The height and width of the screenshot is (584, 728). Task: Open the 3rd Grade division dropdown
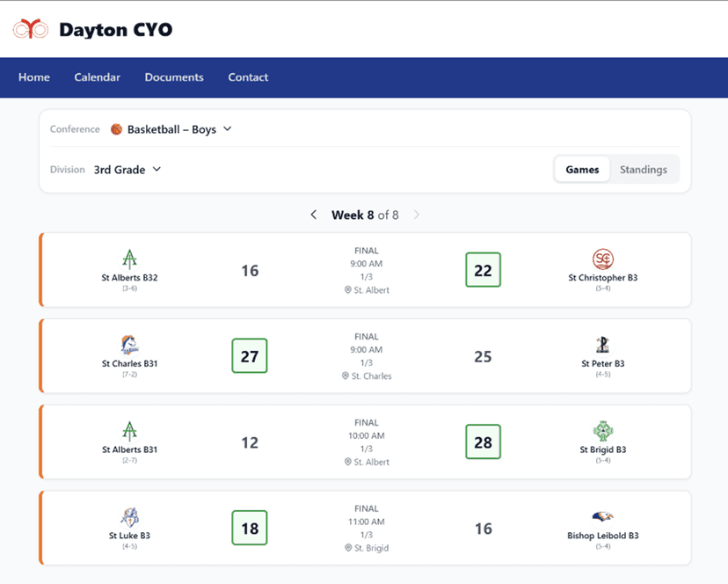point(127,170)
